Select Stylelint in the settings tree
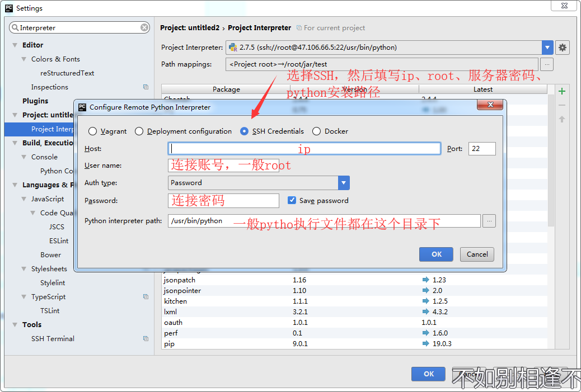This screenshot has height=392, width=581. point(53,283)
